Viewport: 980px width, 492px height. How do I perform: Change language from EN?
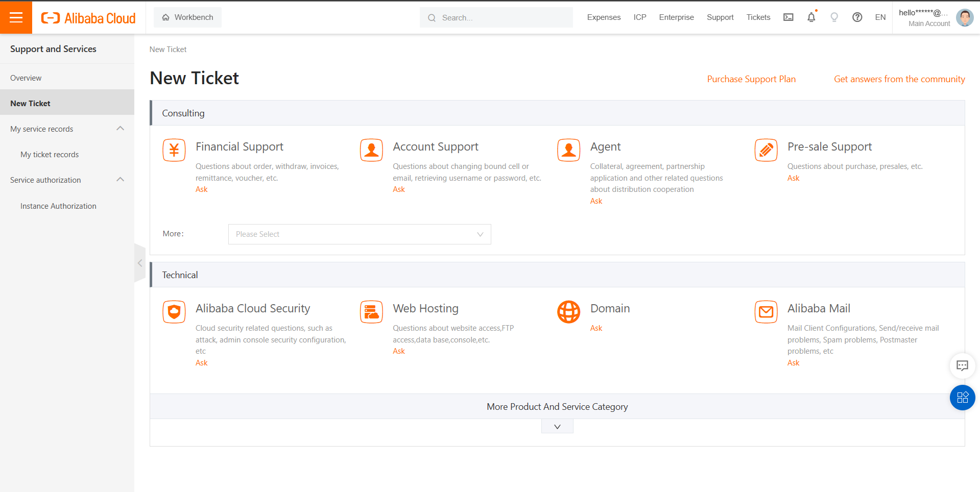tap(880, 17)
